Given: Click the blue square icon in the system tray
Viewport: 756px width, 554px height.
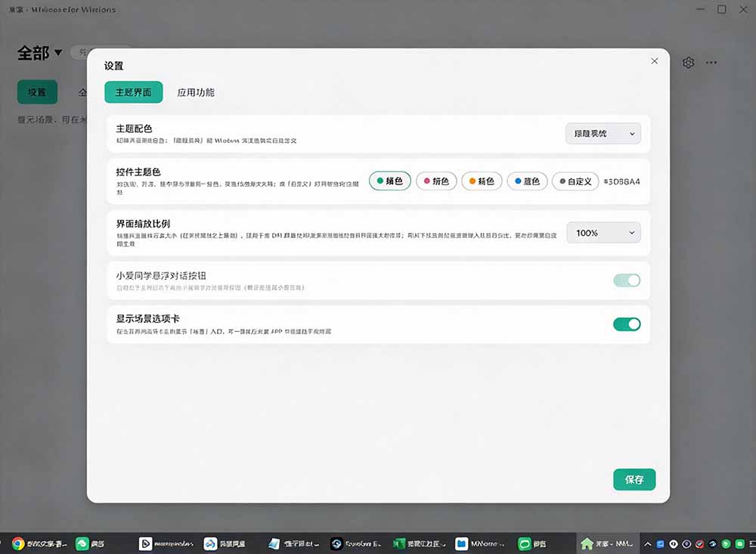Looking at the screenshot, I should pyautogui.click(x=661, y=544).
